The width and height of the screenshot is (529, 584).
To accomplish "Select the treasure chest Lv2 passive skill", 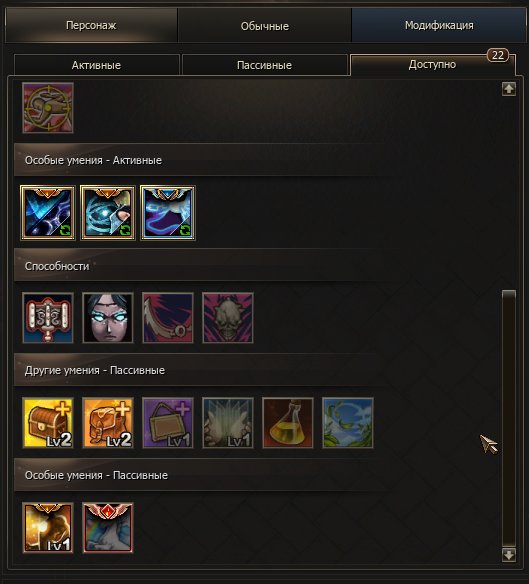I will [48, 423].
